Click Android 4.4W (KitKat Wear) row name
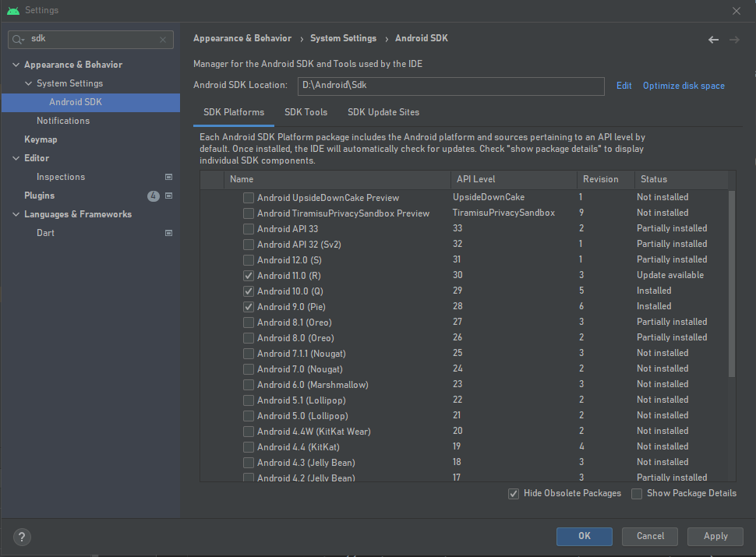The image size is (756, 557). [314, 432]
